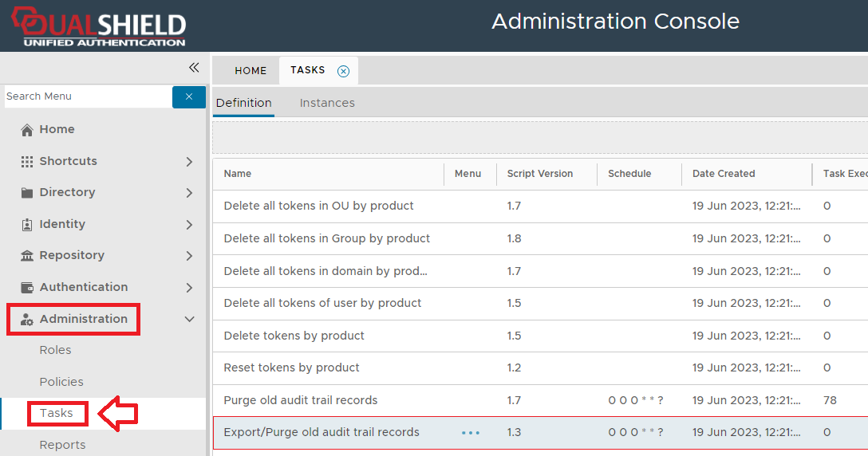868x456 pixels.
Task: Collapse the sidebar with double-chevron icon
Action: (x=193, y=68)
